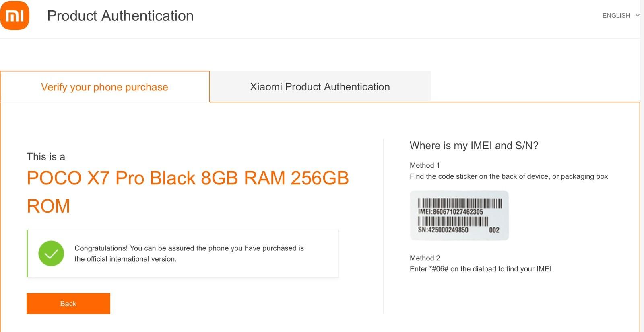Click the This is a label
Viewport: 644px width, 332px height.
click(x=45, y=157)
